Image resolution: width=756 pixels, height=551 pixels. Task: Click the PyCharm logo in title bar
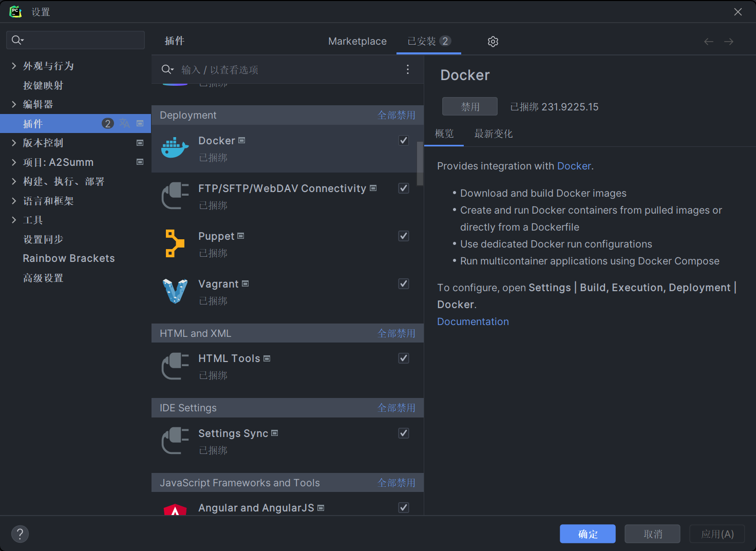(15, 11)
